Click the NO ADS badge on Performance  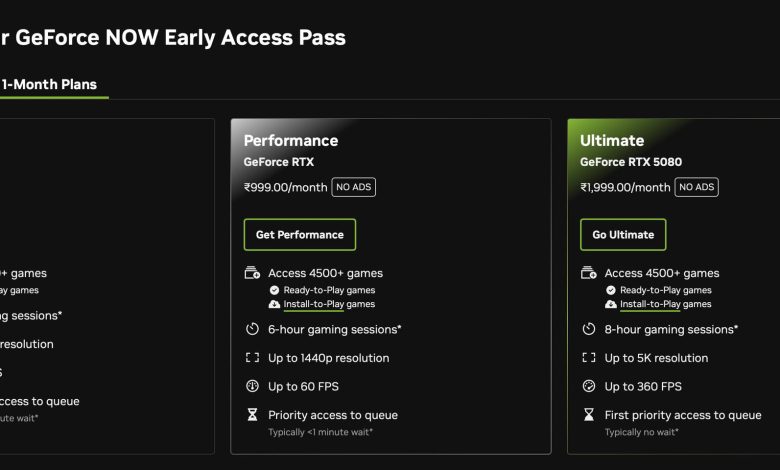click(x=354, y=187)
